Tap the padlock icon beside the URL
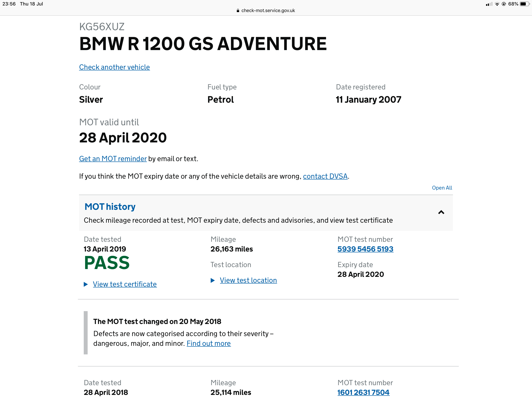The height and width of the screenshot is (399, 532). [238, 11]
